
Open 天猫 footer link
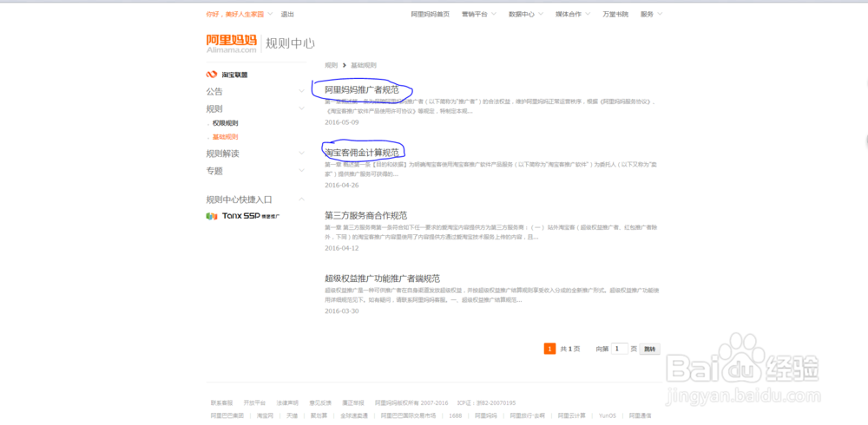pyautogui.click(x=292, y=415)
